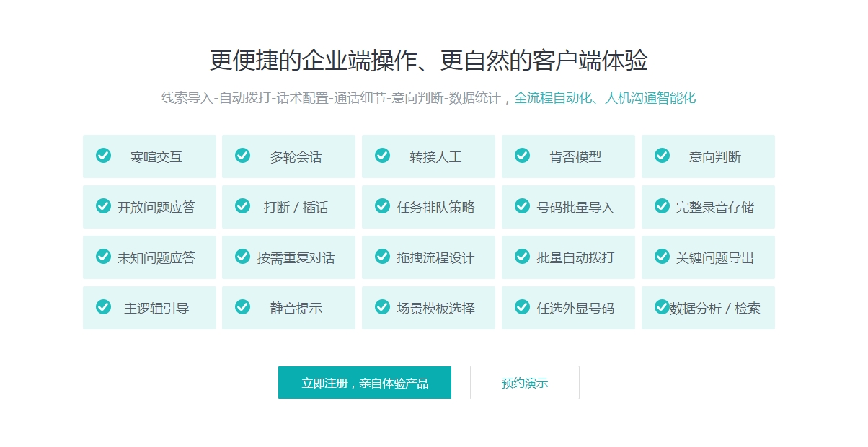Click the check icon next to 任务排队策略
Viewport: 868px width, 447px height.
tap(383, 206)
